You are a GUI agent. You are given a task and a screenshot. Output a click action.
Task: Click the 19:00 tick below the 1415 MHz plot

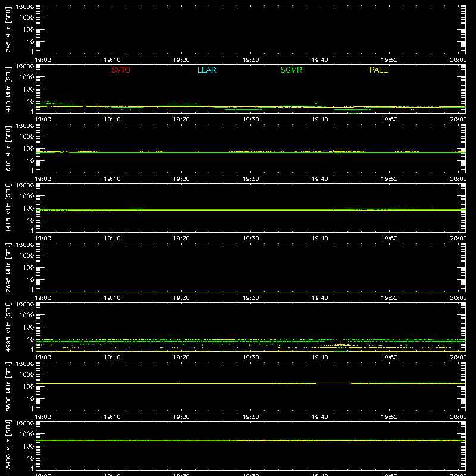(43, 239)
